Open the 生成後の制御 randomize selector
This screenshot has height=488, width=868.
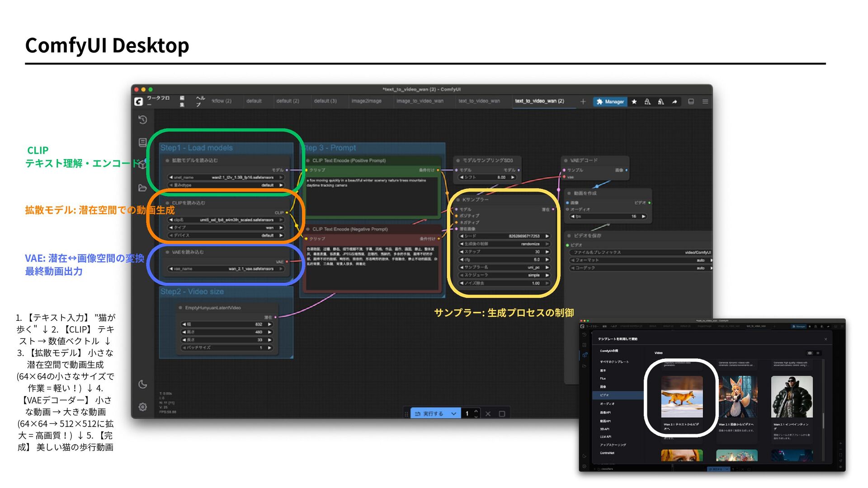tap(505, 244)
